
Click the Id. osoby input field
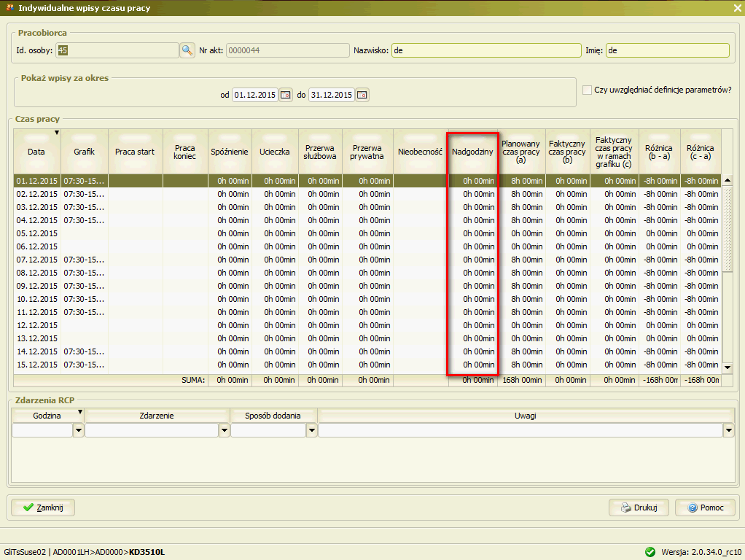[x=117, y=50]
